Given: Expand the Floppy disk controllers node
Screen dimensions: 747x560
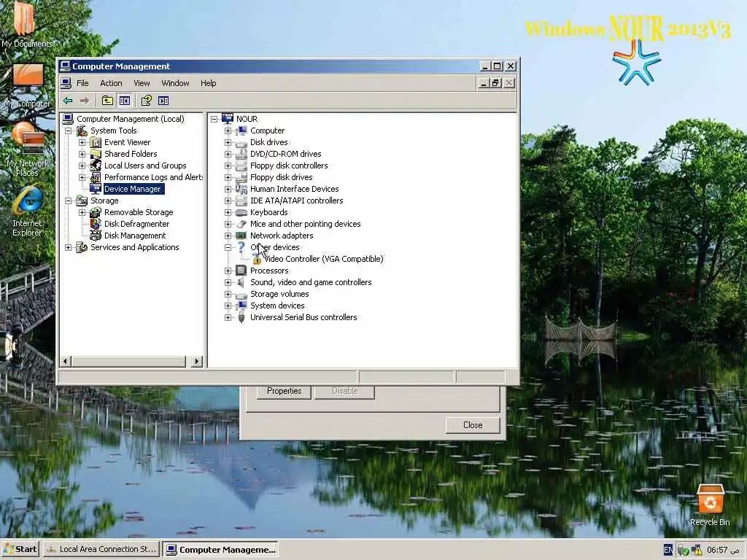Looking at the screenshot, I should [228, 166].
